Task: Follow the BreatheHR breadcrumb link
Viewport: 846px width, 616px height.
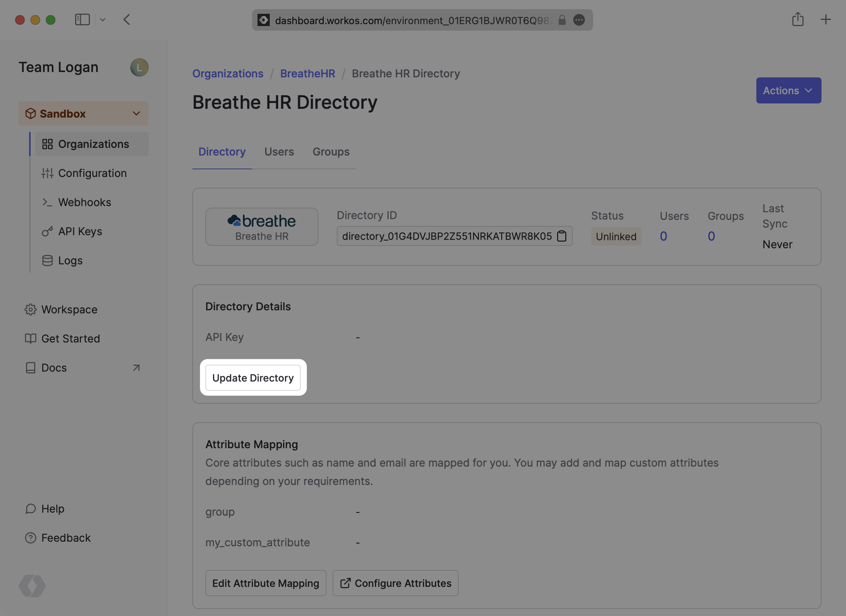Action: click(307, 74)
